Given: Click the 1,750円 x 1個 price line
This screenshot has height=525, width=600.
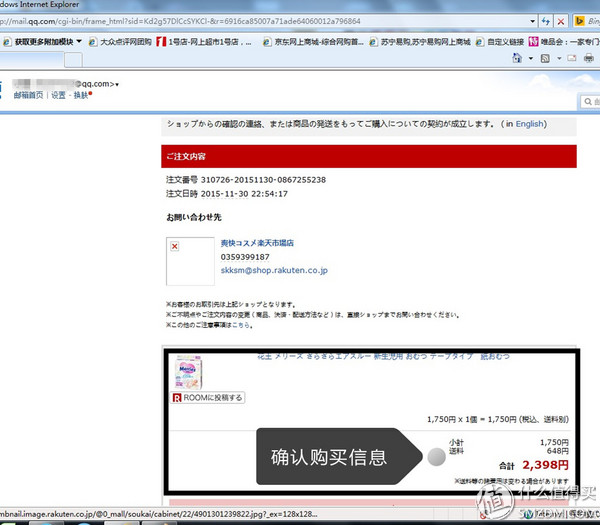Looking at the screenshot, I should pos(498,419).
